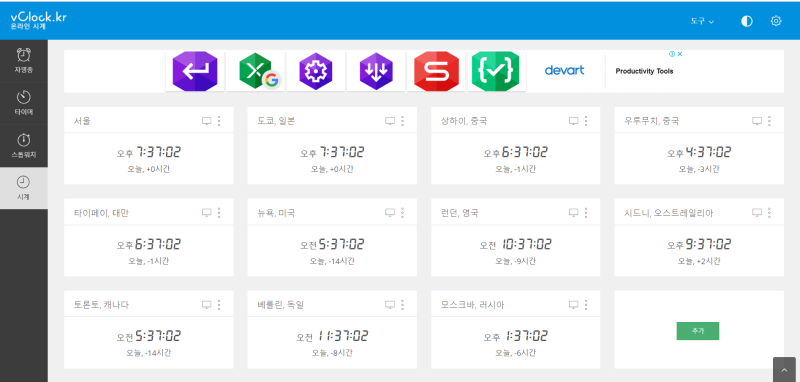This screenshot has height=382, width=800.
Task: Select the clock (시계) sidebar item
Action: click(23, 188)
